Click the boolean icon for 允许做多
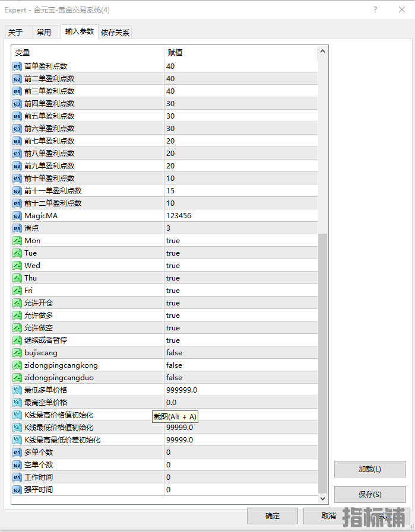Viewport: 415px width, 532px height. 17,315
